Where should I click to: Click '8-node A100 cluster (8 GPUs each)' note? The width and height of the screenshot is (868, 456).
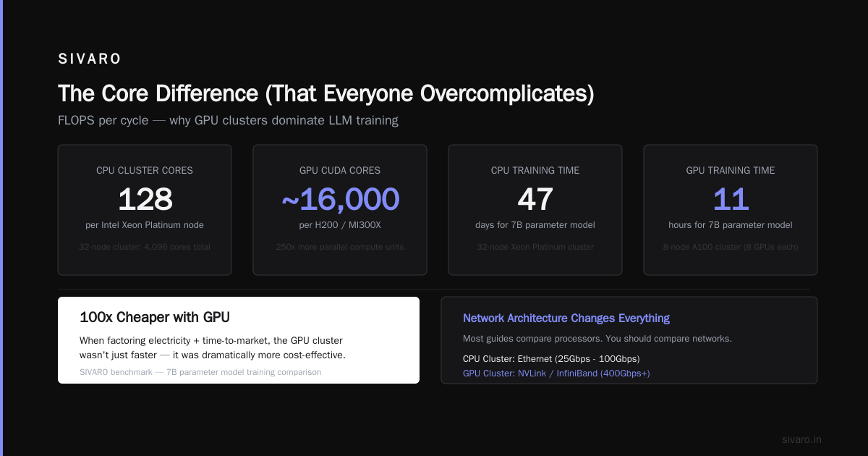pos(731,247)
